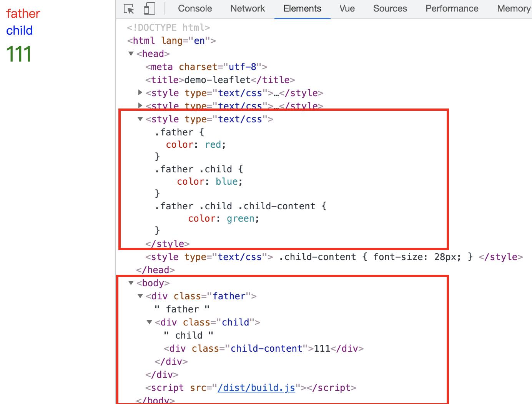
Task: Open the Vue devtools tab
Action: (x=347, y=8)
